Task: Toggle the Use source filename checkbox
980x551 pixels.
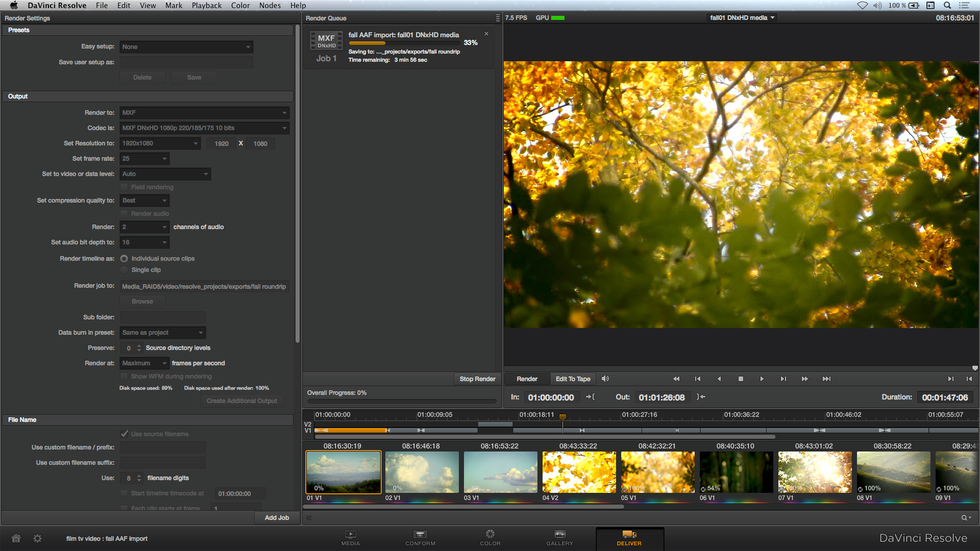Action: tap(124, 434)
